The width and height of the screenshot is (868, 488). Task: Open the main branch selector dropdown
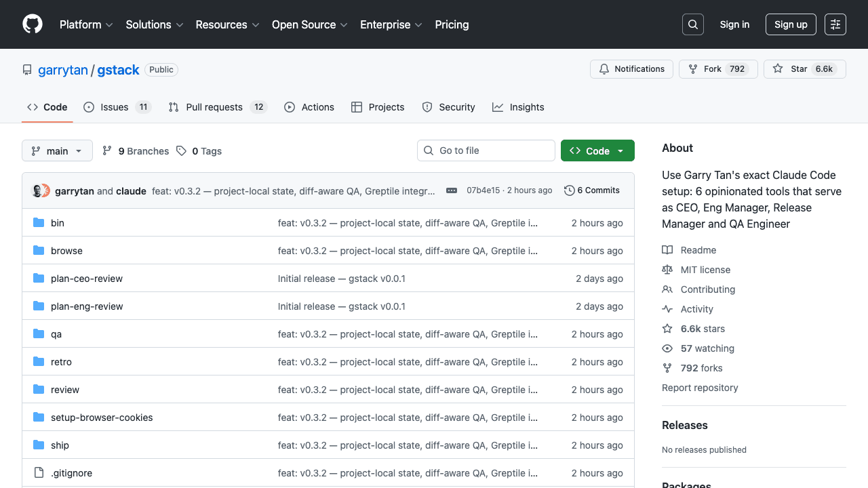[57, 150]
